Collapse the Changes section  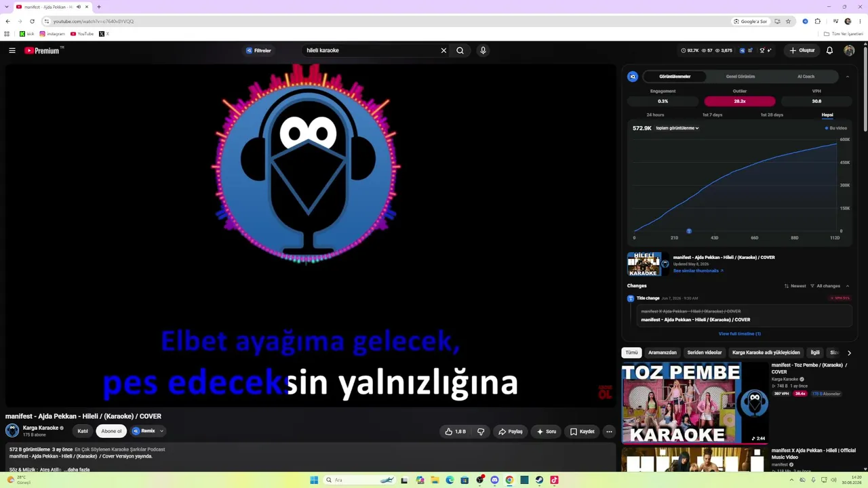(x=847, y=286)
